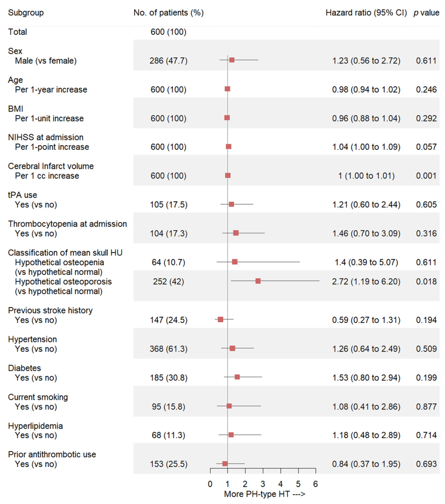Image resolution: width=445 pixels, height=504 pixels.
Task: Click the red marker for Hypothetical osteoporosis
Action: 258,281
